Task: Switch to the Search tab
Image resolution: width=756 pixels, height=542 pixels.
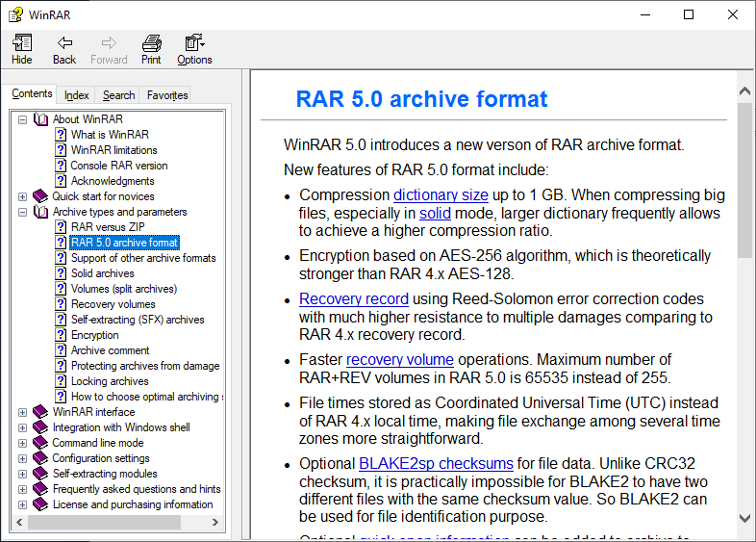Action: pyautogui.click(x=118, y=95)
